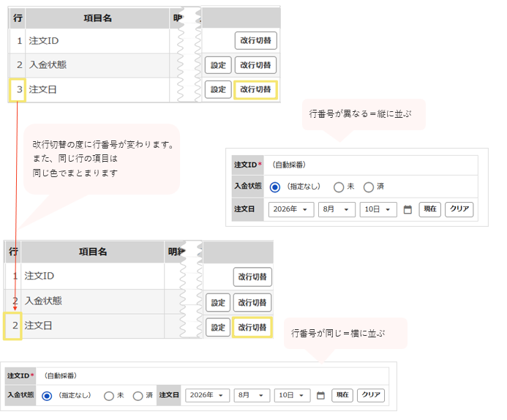This screenshot has width=507, height=420.
Task: Click 設定 for 入金状態 in top table
Action: [x=218, y=65]
